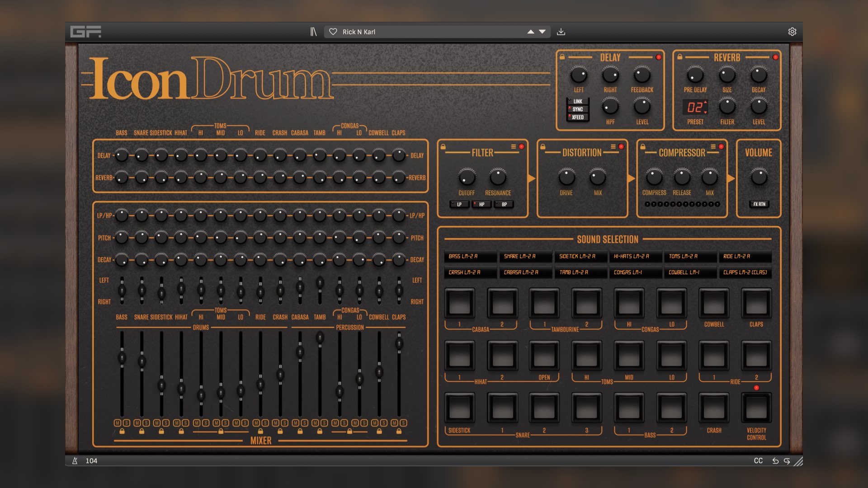Click the save preset download icon
This screenshot has height=488, width=868.
click(x=561, y=32)
